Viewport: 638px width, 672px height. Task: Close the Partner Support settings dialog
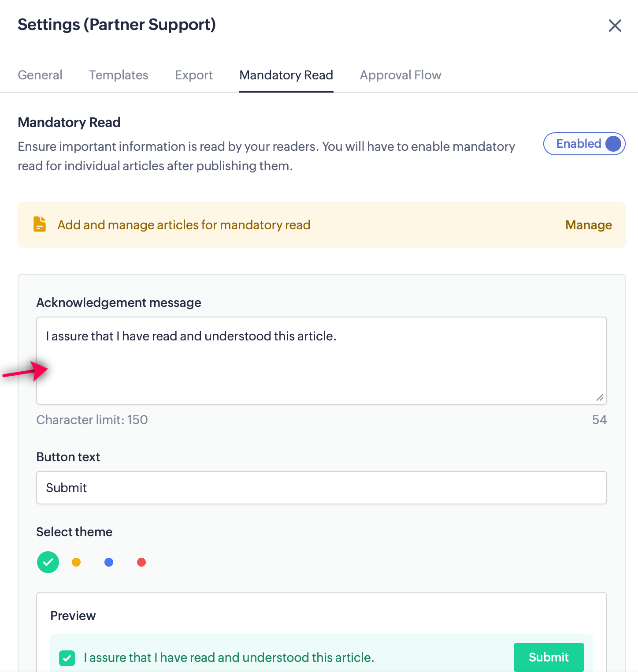(615, 26)
